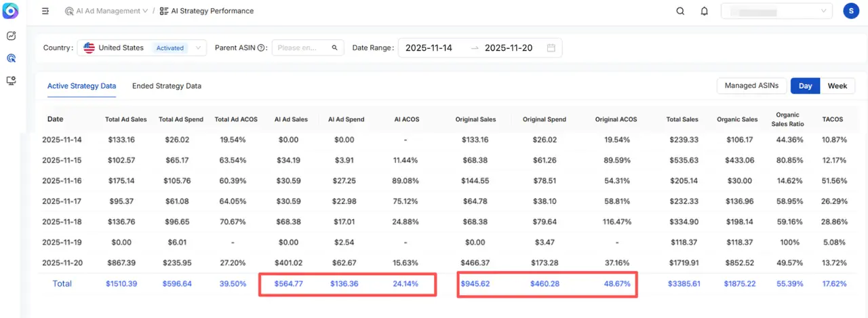868x318 pixels.
Task: Click the search magnifier in the top bar
Action: (680, 11)
